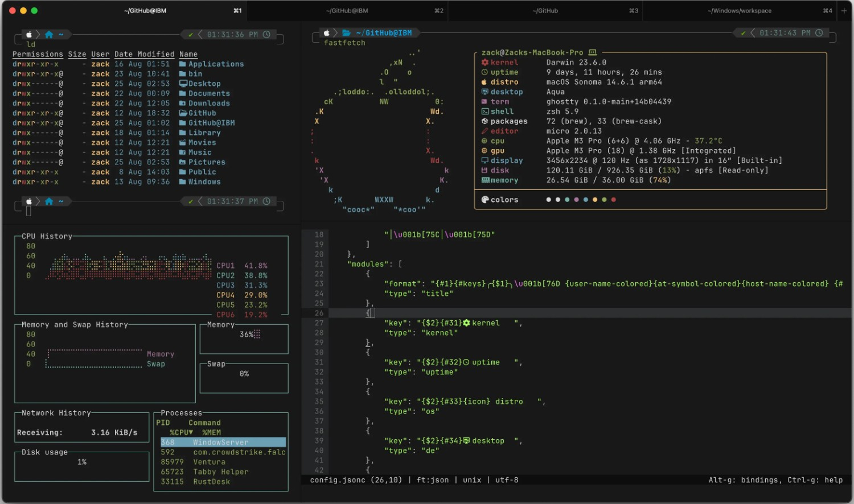Click the Tabby Helper process row
Image resolution: width=854 pixels, height=504 pixels.
(x=223, y=472)
